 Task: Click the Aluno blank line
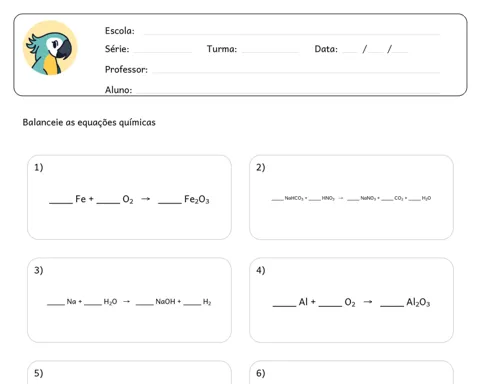point(288,92)
